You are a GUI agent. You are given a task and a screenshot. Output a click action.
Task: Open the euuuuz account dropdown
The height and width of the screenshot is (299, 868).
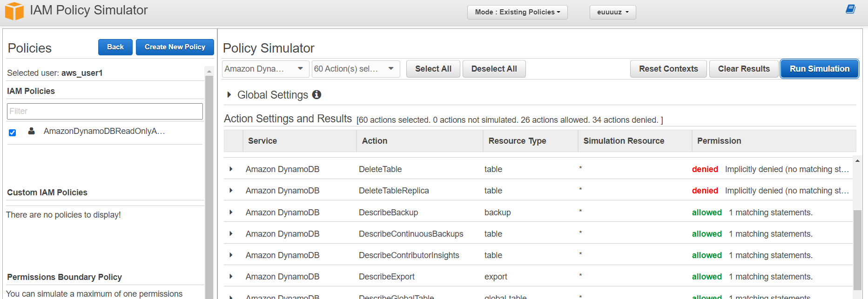tap(612, 12)
